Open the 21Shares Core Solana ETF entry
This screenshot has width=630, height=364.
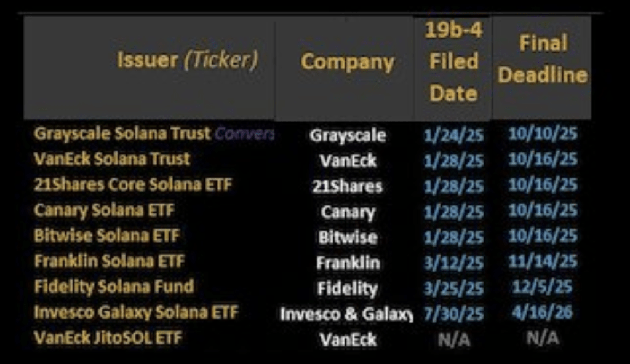click(x=133, y=185)
